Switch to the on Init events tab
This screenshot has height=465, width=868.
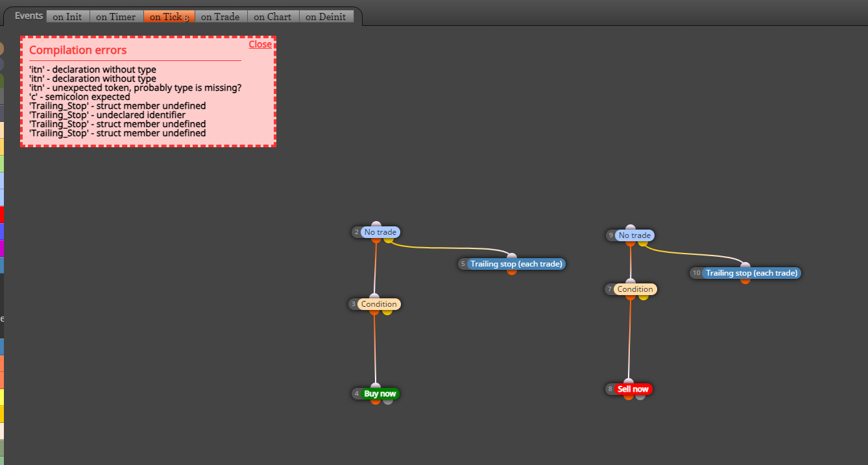tap(67, 17)
